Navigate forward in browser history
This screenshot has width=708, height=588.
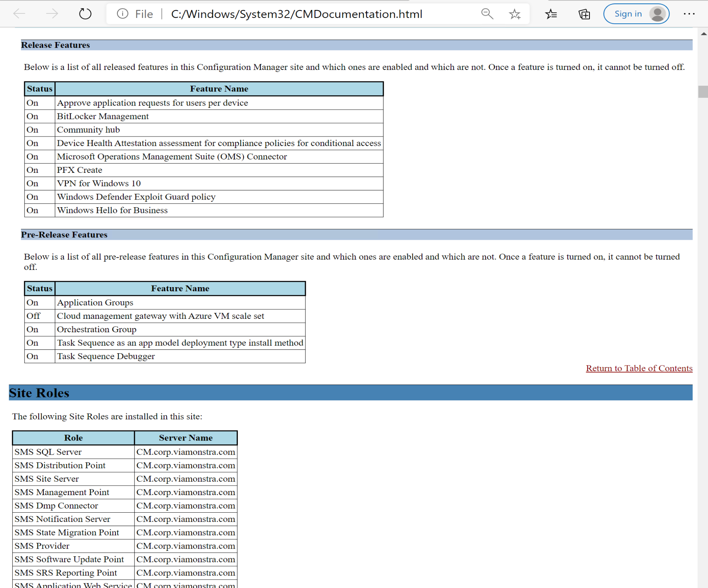[x=52, y=14]
